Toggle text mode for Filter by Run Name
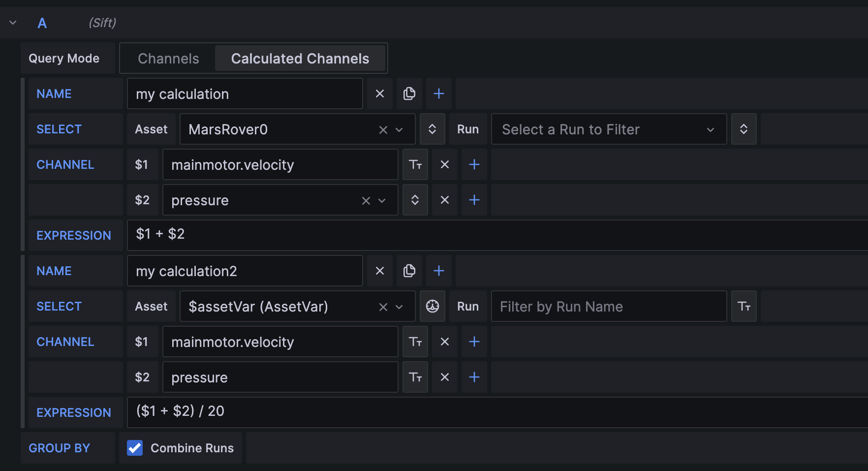 (744, 306)
